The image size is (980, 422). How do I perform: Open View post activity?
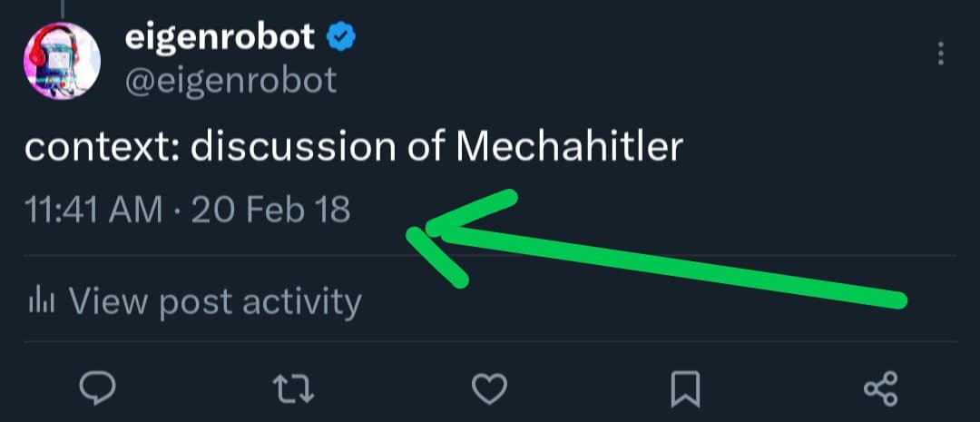pos(214,301)
